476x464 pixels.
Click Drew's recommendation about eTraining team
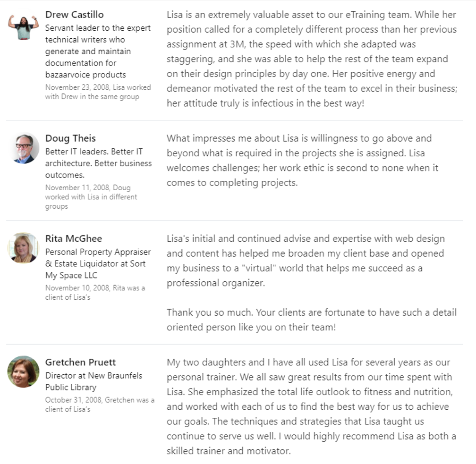point(312,59)
